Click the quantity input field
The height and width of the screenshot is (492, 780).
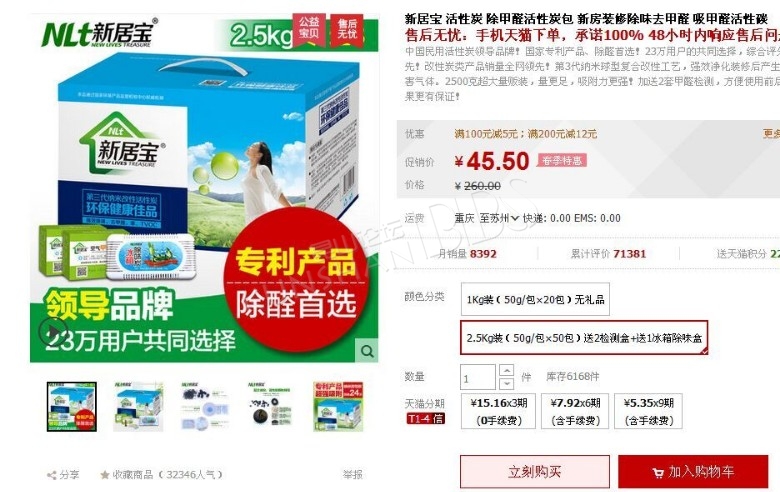[478, 377]
